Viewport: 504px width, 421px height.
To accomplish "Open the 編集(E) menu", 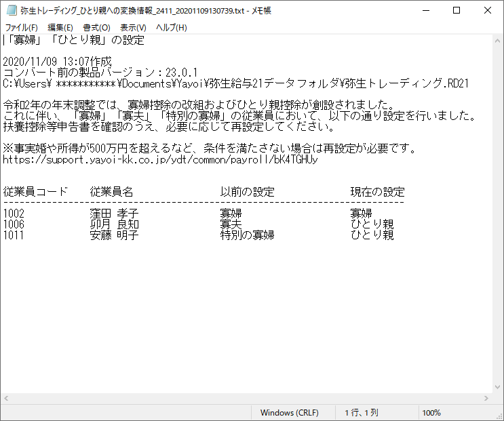I will [x=60, y=28].
